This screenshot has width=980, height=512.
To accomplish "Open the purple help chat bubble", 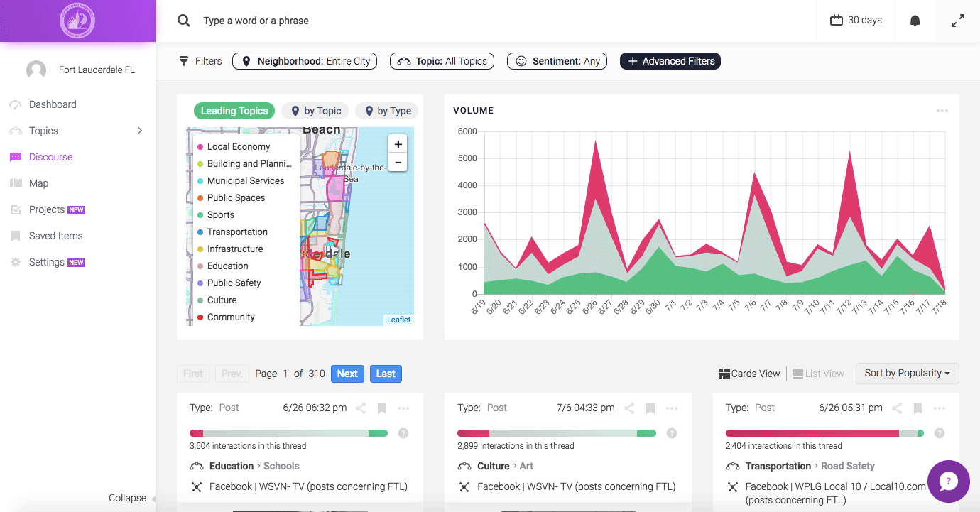I will pyautogui.click(x=949, y=481).
